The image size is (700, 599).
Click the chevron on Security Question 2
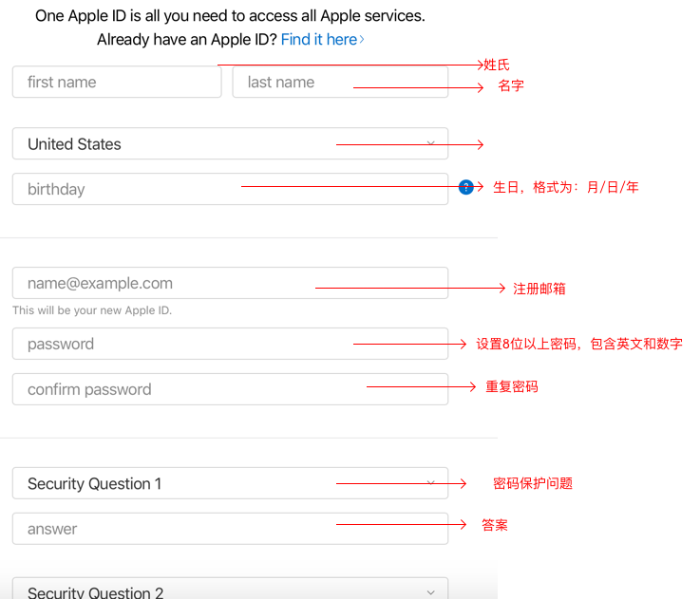click(430, 592)
